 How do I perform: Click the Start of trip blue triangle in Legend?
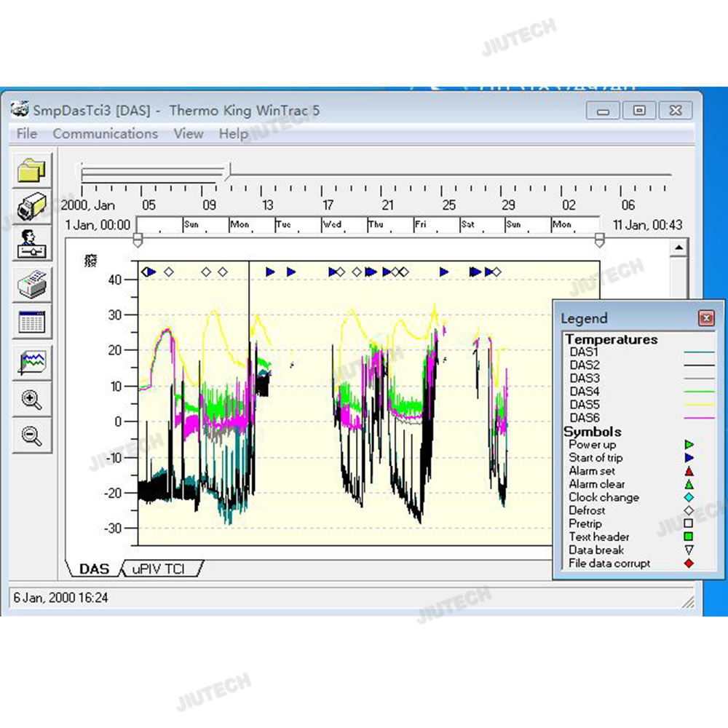689,458
